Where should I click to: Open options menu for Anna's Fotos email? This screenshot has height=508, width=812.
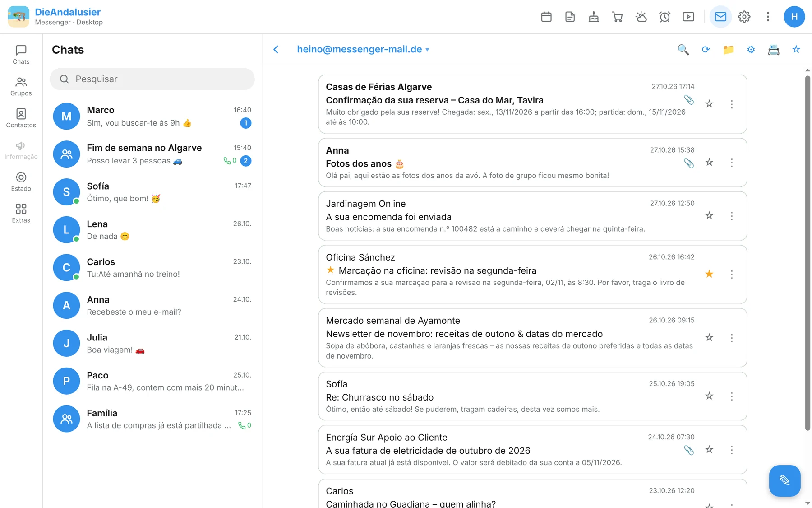point(732,163)
